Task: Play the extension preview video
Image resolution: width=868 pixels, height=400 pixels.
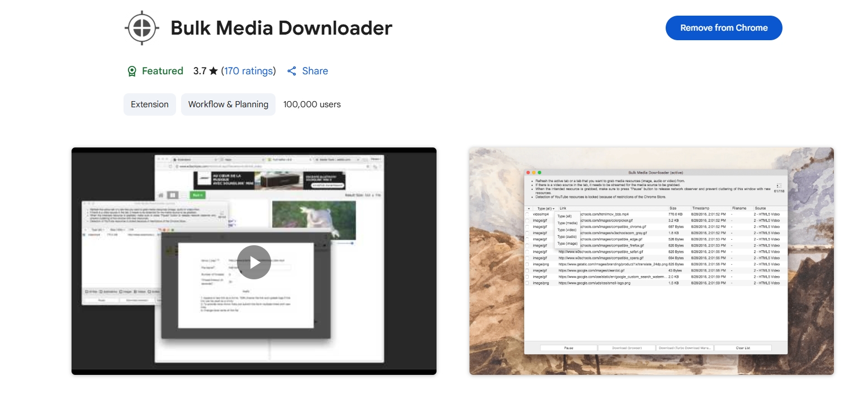Action: (254, 262)
